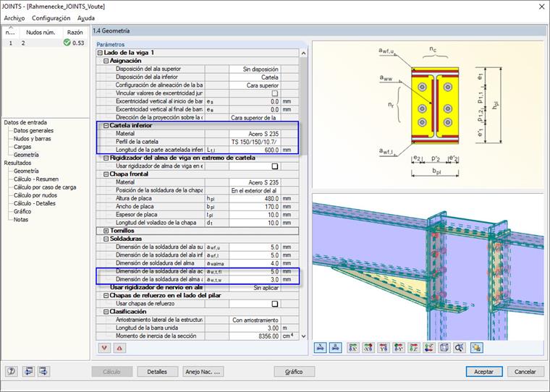Image resolution: width=550 pixels, height=392 pixels.
Task: Open 'Cálculo - Resumen' results
Action: tap(35, 179)
